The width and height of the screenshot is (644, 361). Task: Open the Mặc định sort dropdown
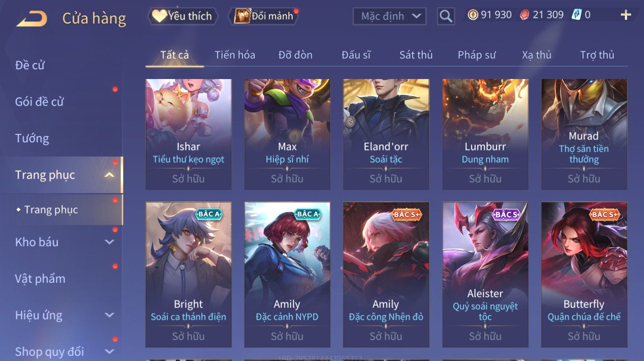coord(389,16)
